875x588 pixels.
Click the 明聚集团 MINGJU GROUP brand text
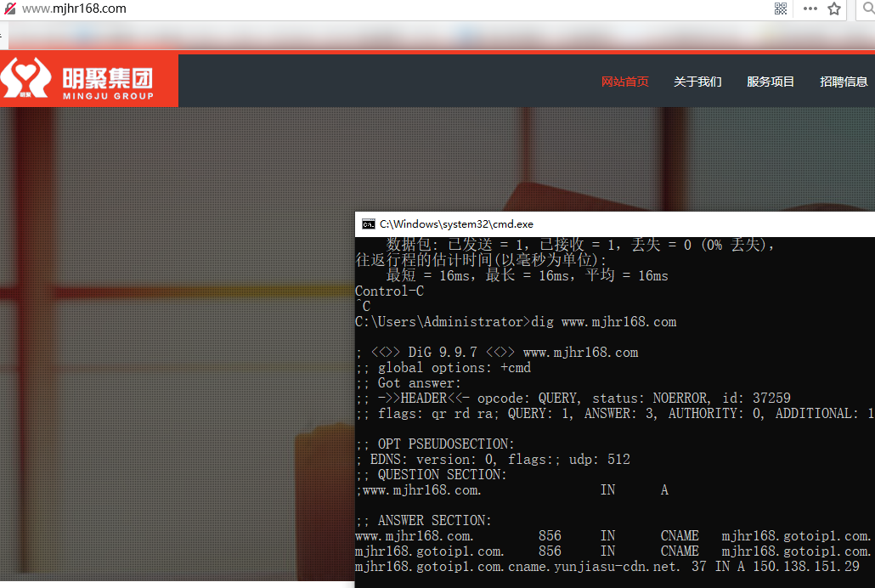pos(107,82)
